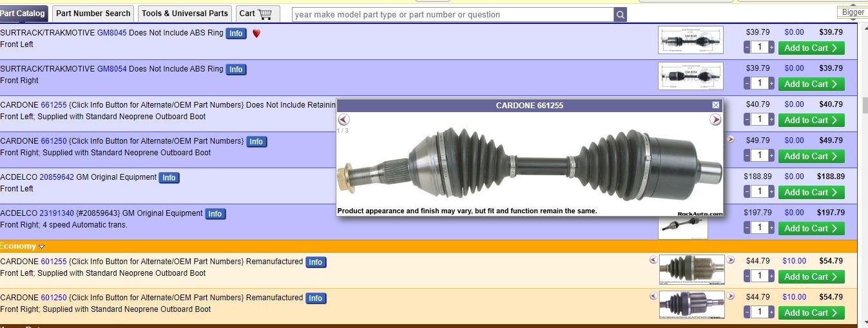Viewport: 868px width, 328px height.
Task: Add GM8054 to cart
Action: click(x=811, y=84)
